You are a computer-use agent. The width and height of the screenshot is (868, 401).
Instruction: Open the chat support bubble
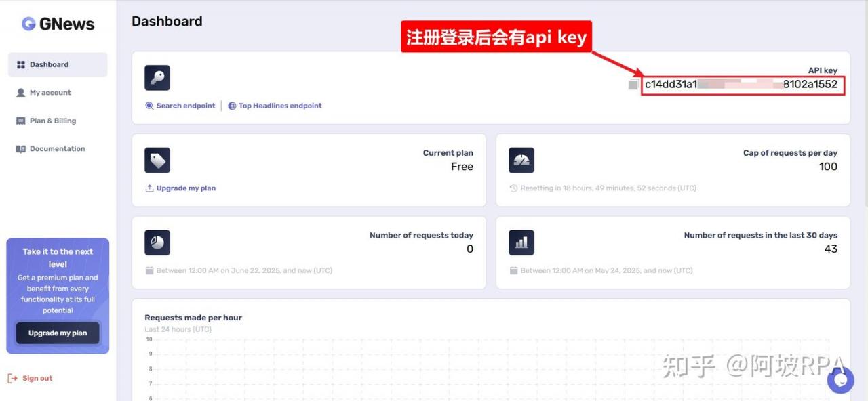pyautogui.click(x=840, y=380)
